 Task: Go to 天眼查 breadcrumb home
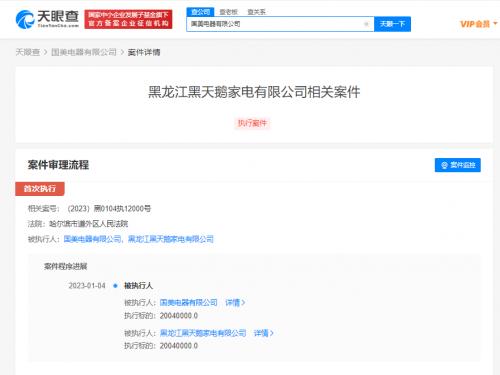coord(28,52)
